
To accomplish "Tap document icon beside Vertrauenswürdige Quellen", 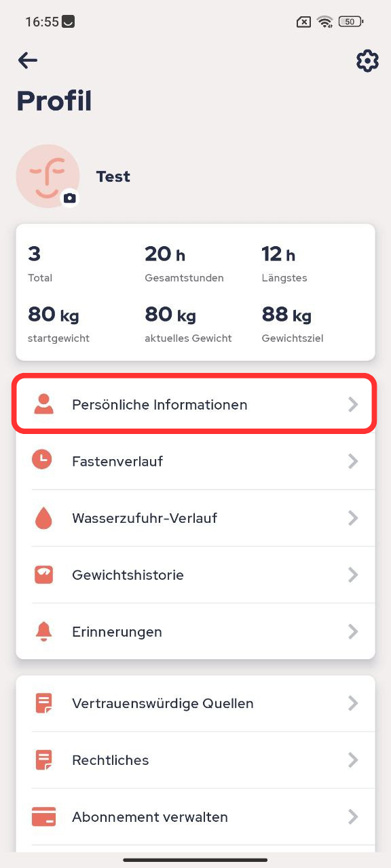I will 43,703.
